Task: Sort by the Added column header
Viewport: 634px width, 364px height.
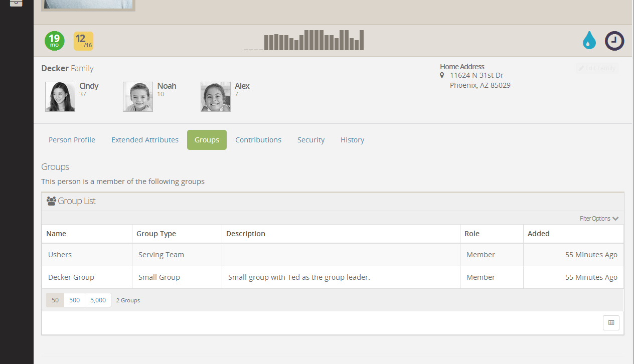Action: point(539,234)
